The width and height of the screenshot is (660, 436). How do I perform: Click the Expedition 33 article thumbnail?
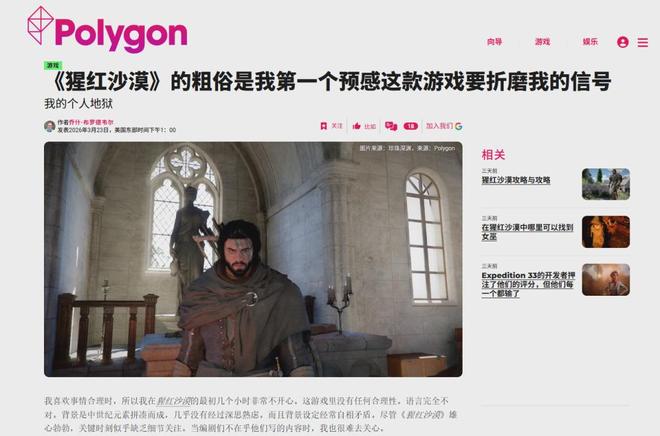[606, 279]
